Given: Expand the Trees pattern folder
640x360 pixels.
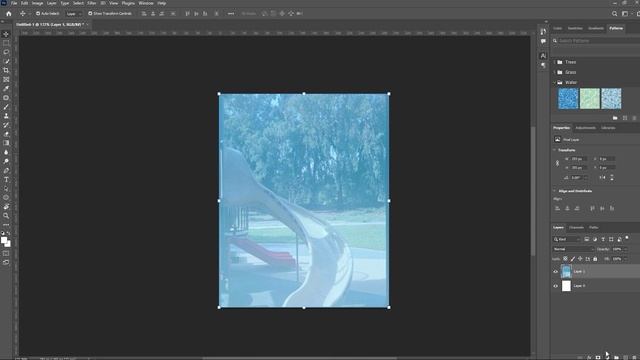Looking at the screenshot, I should tap(555, 62).
